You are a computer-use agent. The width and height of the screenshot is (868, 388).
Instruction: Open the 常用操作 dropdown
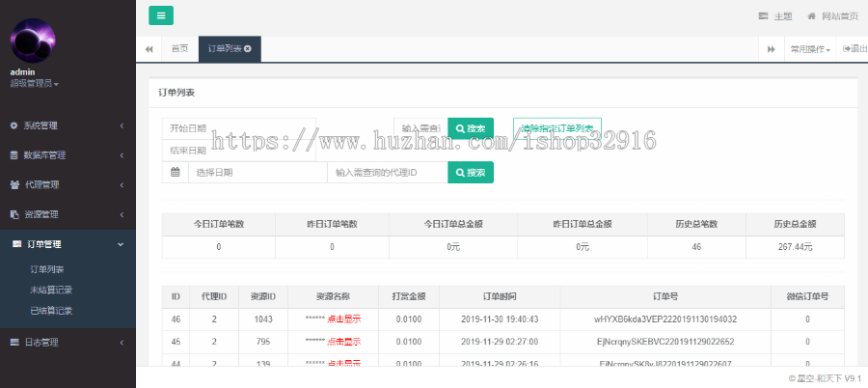coord(810,48)
